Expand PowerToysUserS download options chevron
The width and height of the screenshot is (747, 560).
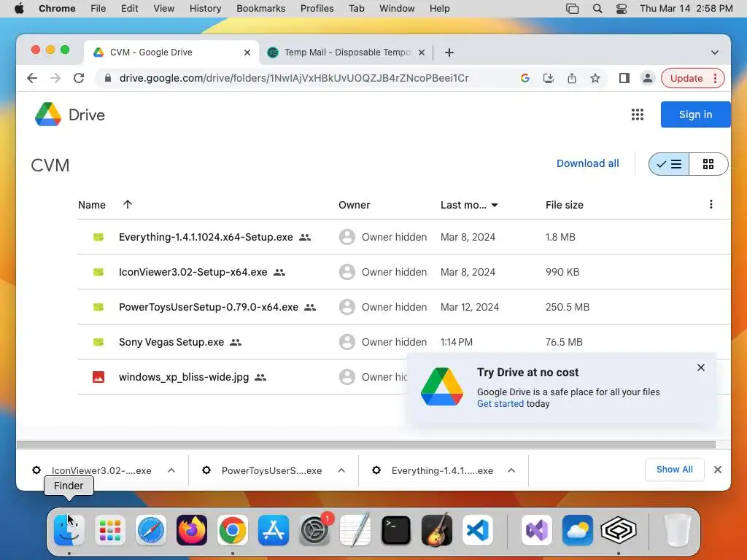[x=341, y=470]
